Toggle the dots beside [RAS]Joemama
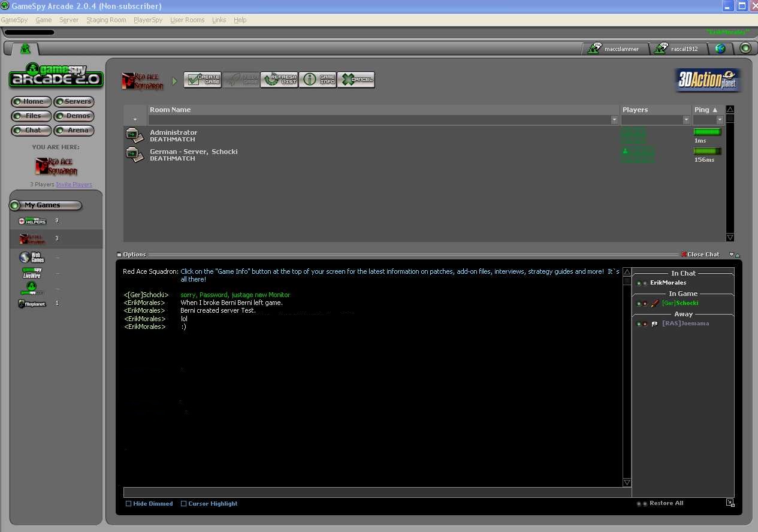The image size is (758, 532). click(x=641, y=324)
